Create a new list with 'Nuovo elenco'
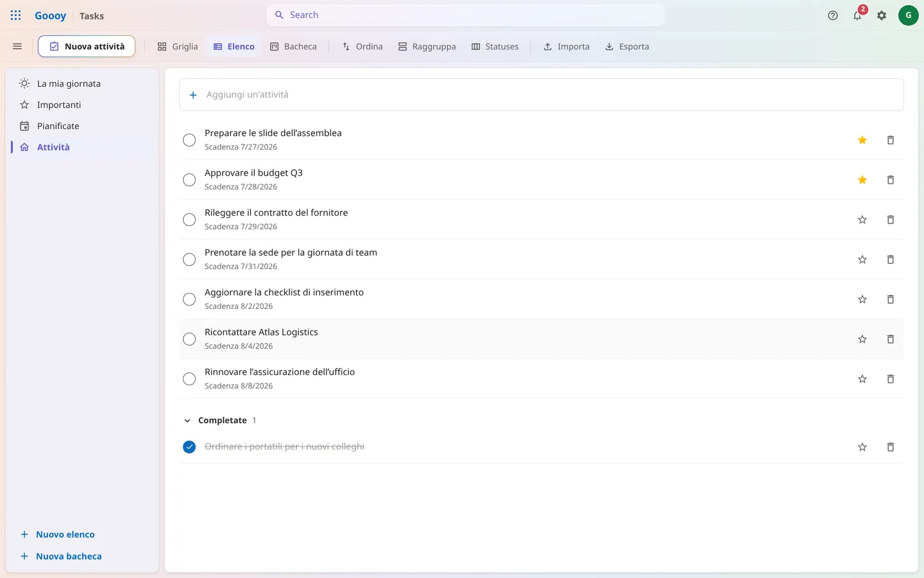 [x=58, y=534]
